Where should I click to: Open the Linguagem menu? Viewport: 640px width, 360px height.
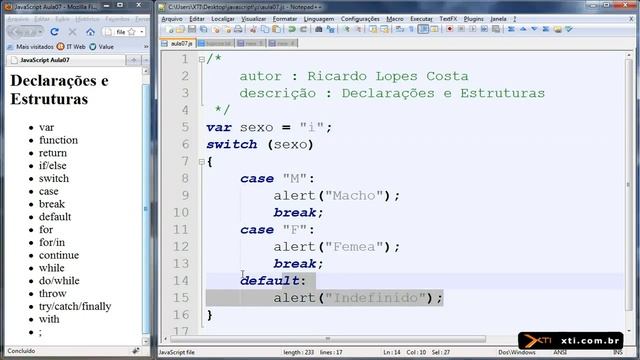coord(318,19)
